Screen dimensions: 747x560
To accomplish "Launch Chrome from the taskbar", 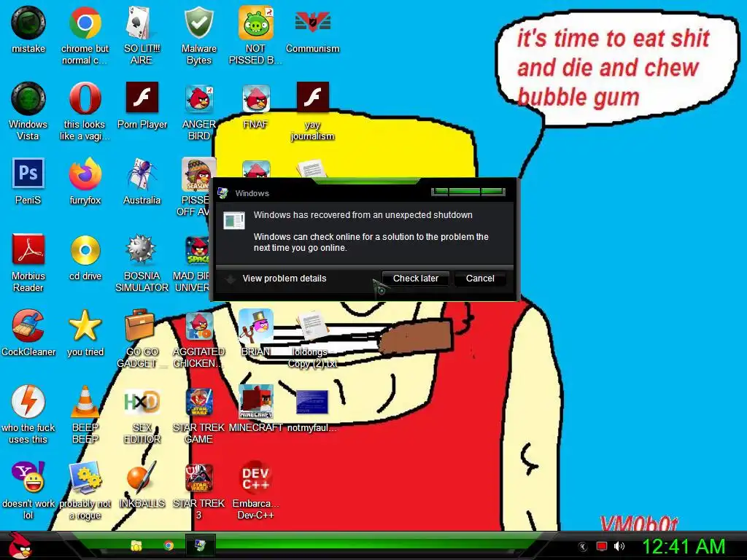I will coord(169,545).
